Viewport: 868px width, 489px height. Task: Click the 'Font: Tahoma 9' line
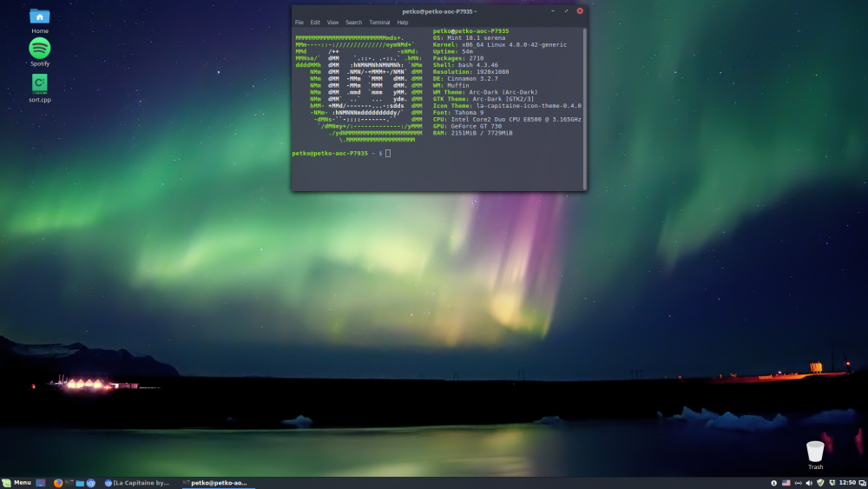[x=458, y=112]
